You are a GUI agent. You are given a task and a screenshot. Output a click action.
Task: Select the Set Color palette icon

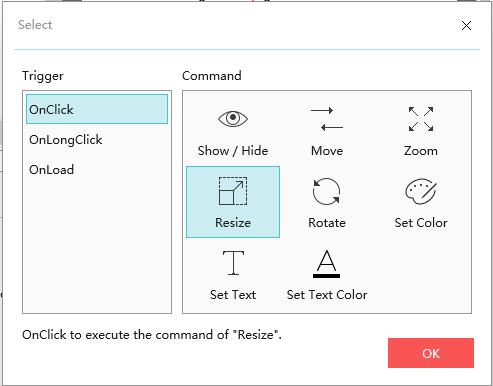pyautogui.click(x=421, y=191)
